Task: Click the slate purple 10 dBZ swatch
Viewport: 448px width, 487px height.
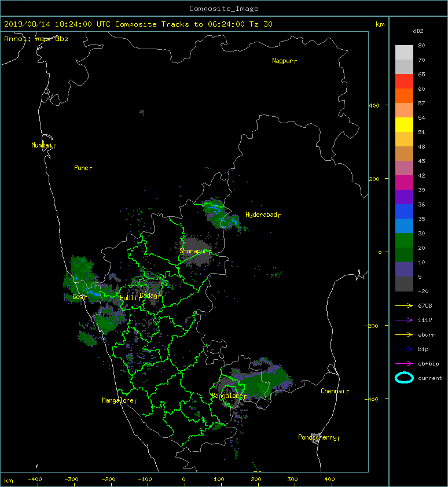Action: [x=404, y=269]
